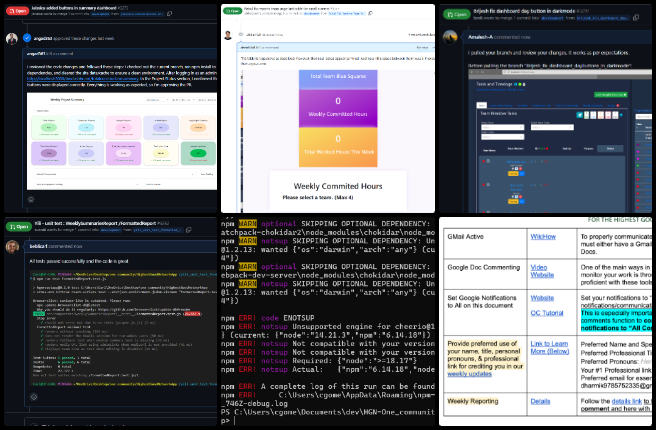
Task: Open localhost link in approval comment
Action: tap(83, 79)
